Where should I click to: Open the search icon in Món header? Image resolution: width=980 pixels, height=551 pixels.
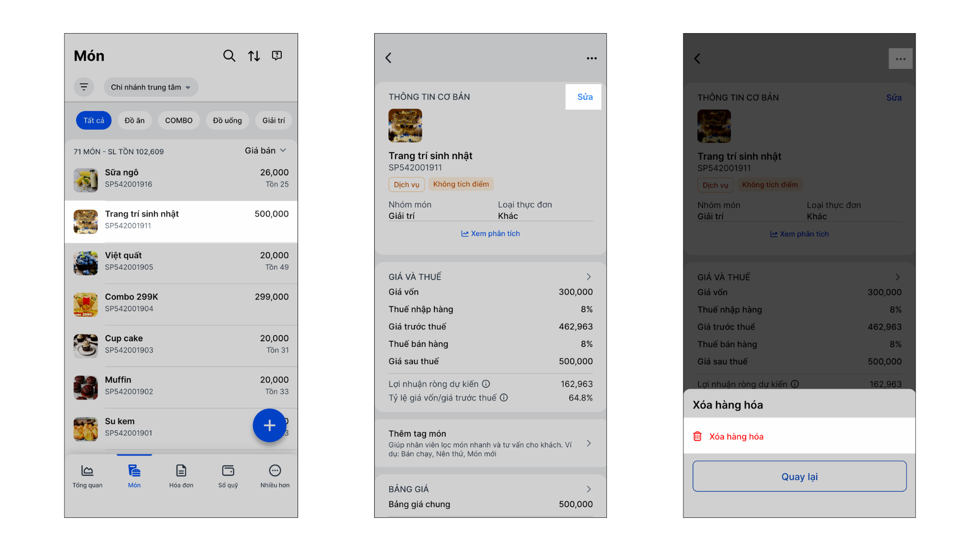(229, 56)
